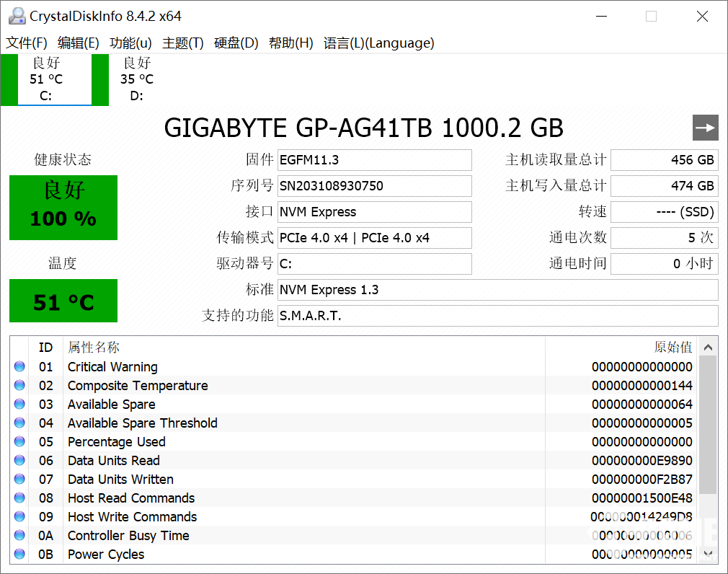Screen dimensions: 728x574
Task: Click the status orb beside Composite Temperature
Action: 19,386
